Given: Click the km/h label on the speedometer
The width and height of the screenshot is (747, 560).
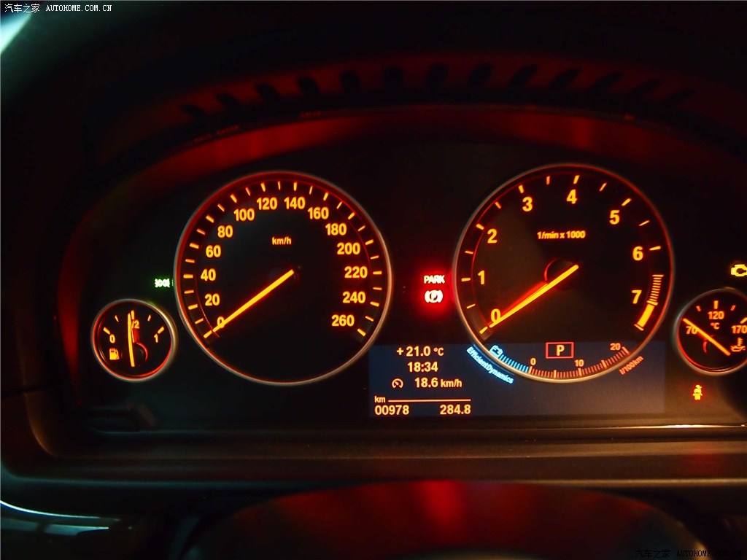Looking at the screenshot, I should point(281,241).
